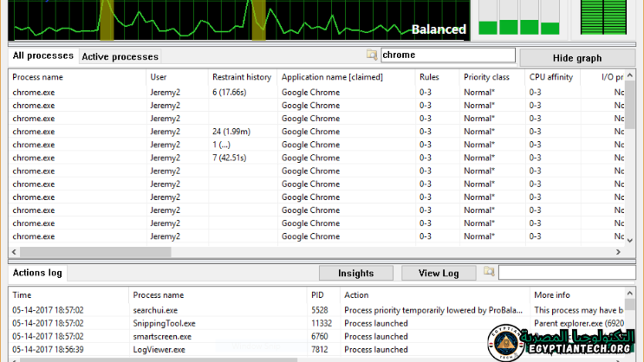Click the filter icon beside the chrome search box
The height and width of the screenshot is (362, 644).
372,55
